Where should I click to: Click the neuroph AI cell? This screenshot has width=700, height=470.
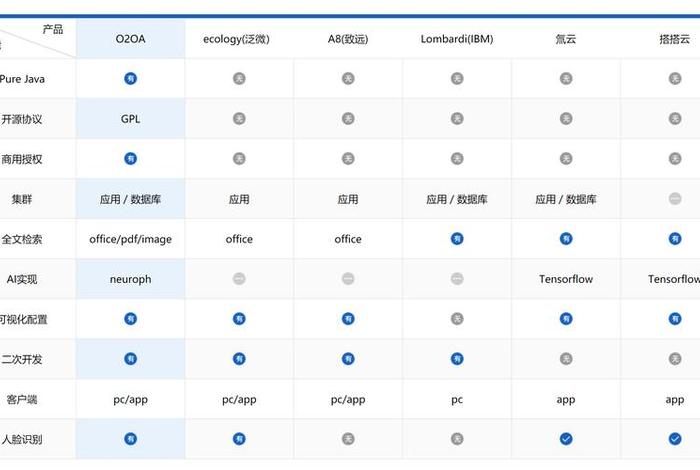(130, 279)
